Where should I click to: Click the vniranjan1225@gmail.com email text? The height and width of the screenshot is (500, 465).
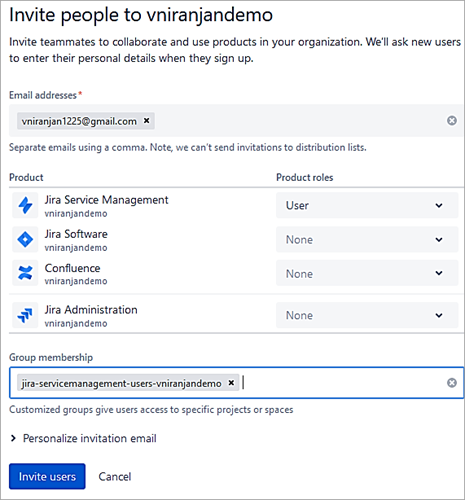click(x=79, y=121)
